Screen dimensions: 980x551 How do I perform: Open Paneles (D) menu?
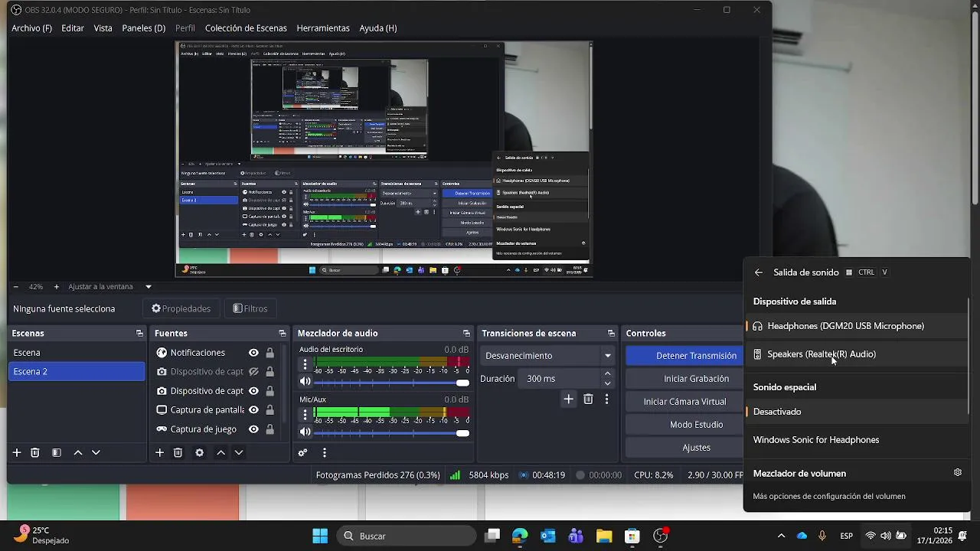144,28
